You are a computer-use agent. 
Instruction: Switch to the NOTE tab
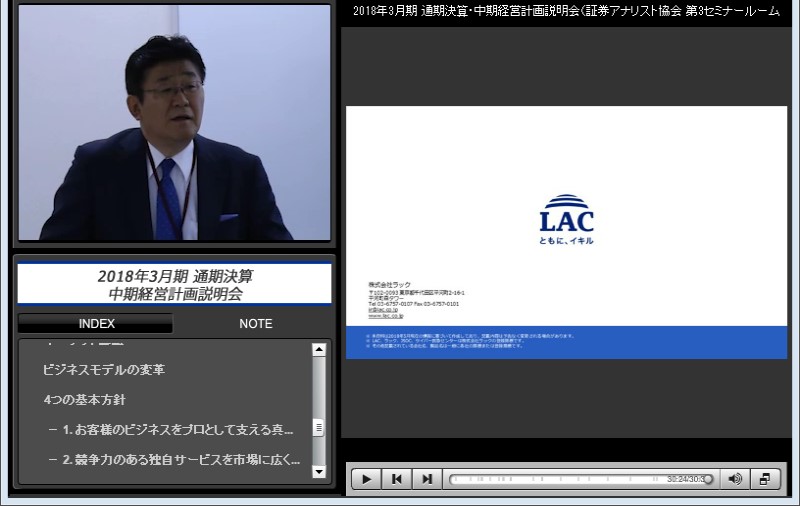[255, 324]
